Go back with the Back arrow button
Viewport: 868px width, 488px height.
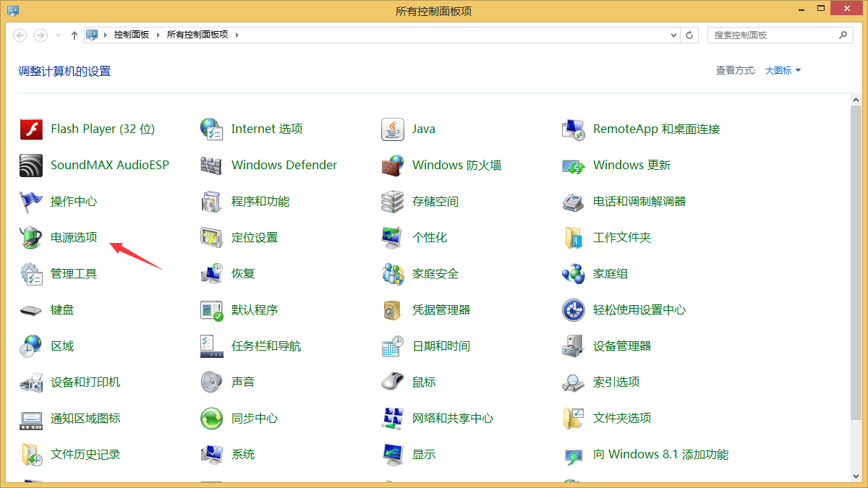[x=20, y=35]
